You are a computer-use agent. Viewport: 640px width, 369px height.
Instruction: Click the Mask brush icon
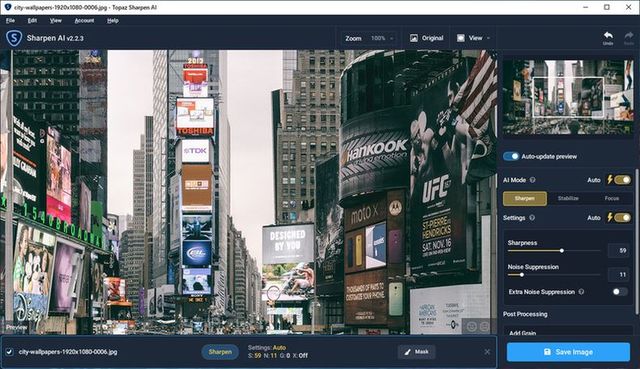click(x=407, y=352)
